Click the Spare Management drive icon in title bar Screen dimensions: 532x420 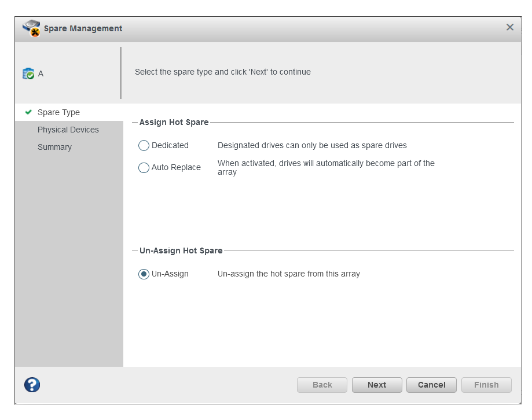click(x=31, y=28)
